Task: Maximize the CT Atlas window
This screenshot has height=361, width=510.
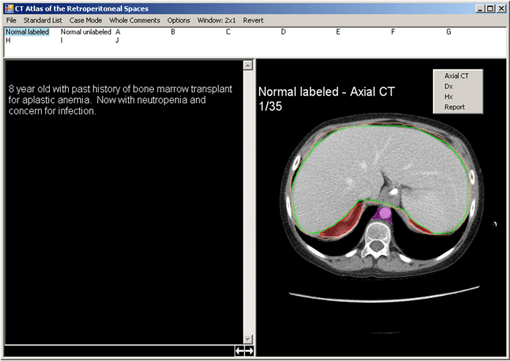Action: tap(490, 9)
